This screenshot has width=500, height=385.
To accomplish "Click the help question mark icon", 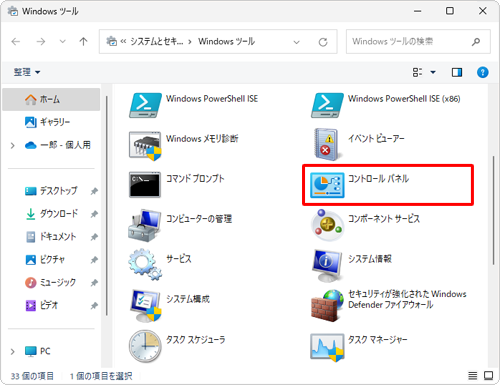I will 482,72.
